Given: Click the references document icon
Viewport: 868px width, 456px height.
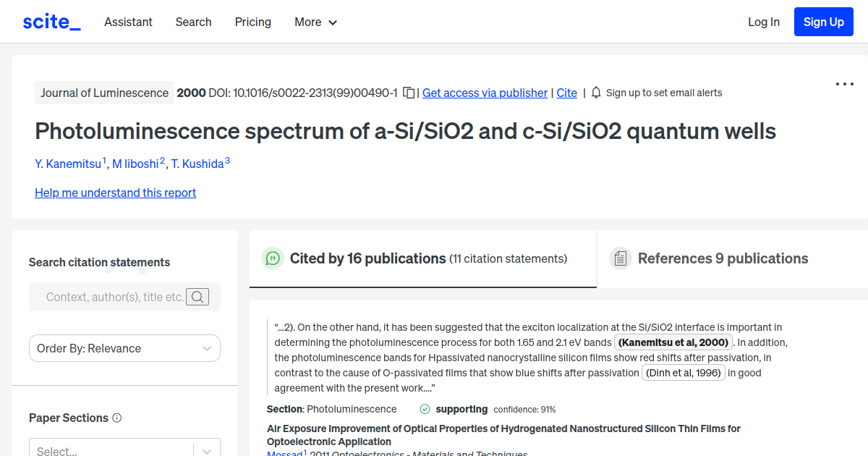Looking at the screenshot, I should coord(620,258).
